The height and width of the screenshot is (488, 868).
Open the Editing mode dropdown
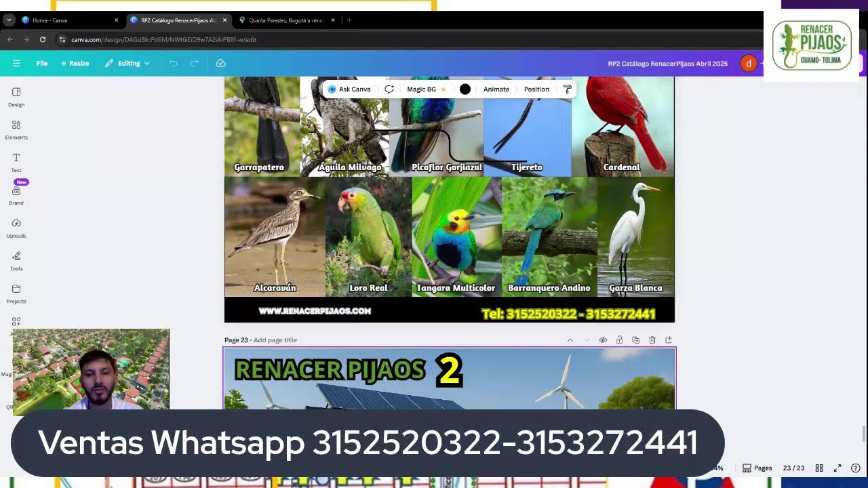[x=127, y=63]
